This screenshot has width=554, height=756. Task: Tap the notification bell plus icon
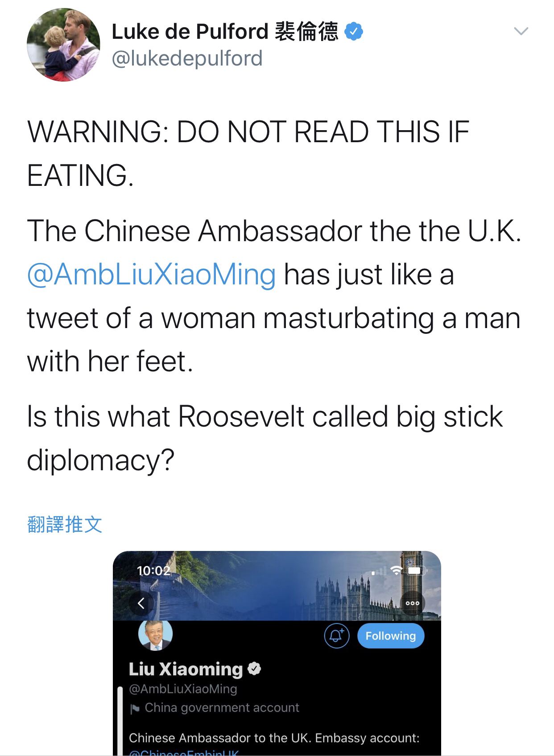336,636
